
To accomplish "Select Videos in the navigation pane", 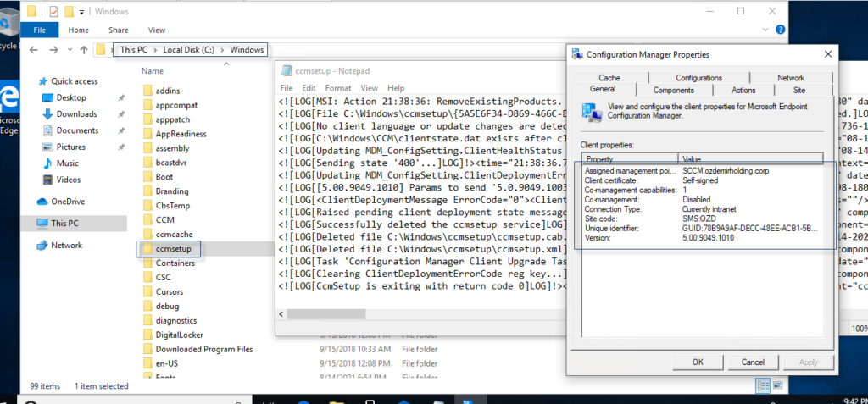I will click(68, 180).
